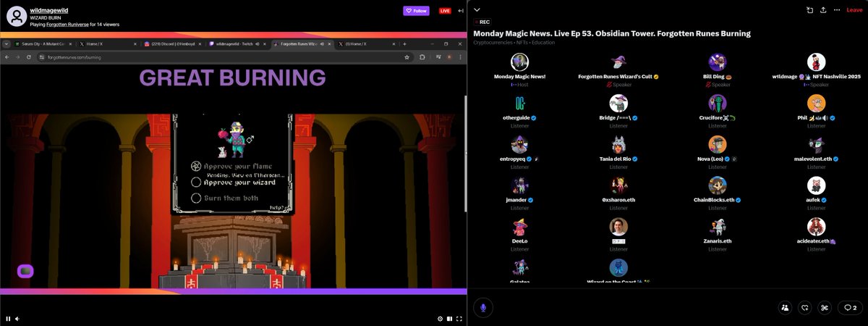Open acideater.eth listener avatar
Screen dimensions: 868x326
(816, 227)
